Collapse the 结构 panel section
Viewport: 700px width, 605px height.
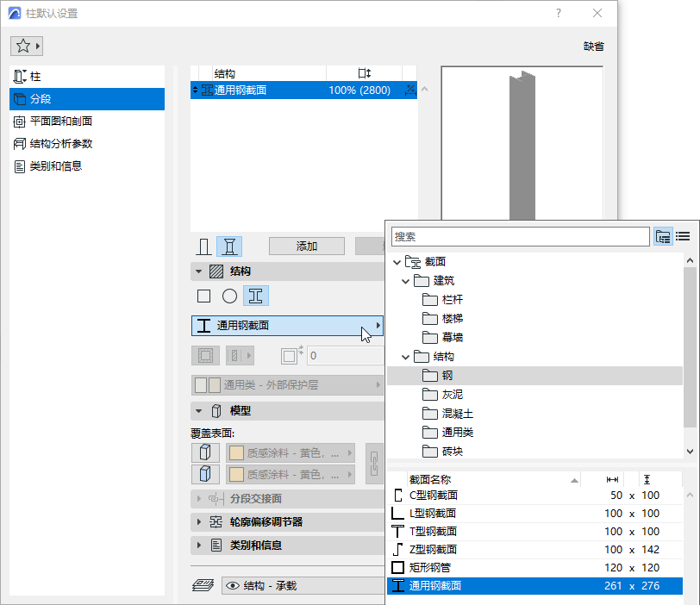click(x=198, y=271)
